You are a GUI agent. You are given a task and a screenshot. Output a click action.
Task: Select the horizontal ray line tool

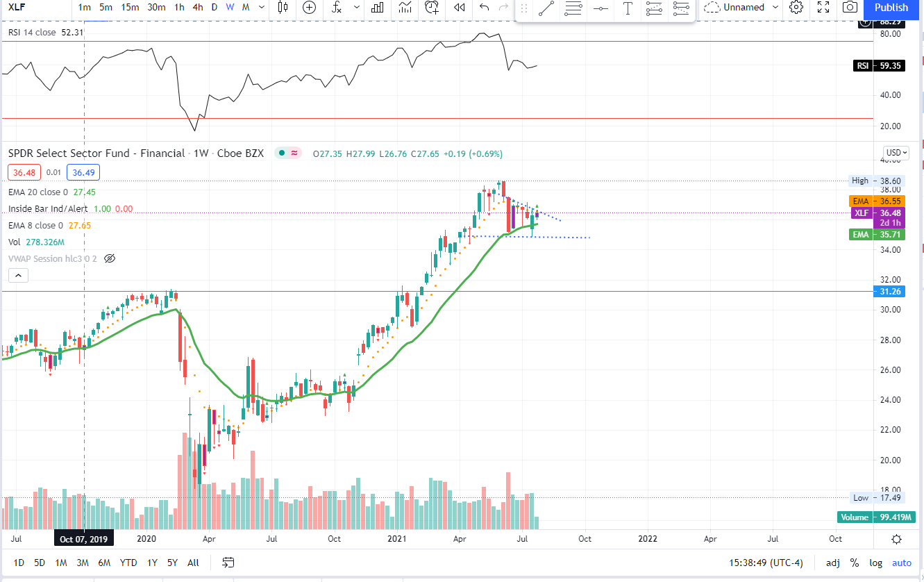click(x=601, y=8)
